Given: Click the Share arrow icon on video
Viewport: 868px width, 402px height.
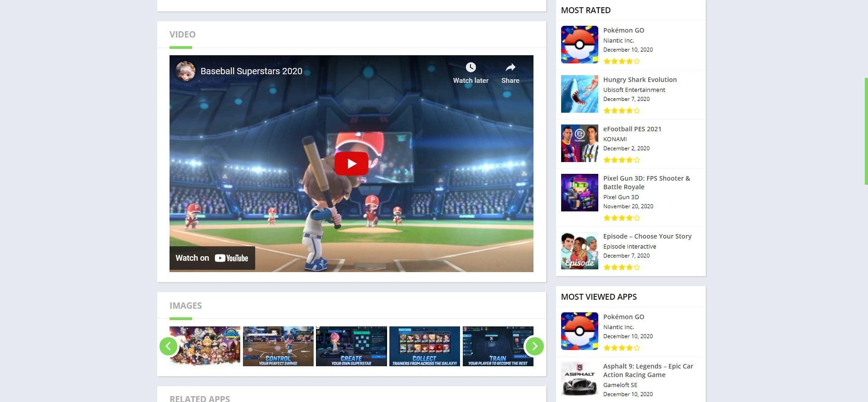Looking at the screenshot, I should pyautogui.click(x=510, y=67).
